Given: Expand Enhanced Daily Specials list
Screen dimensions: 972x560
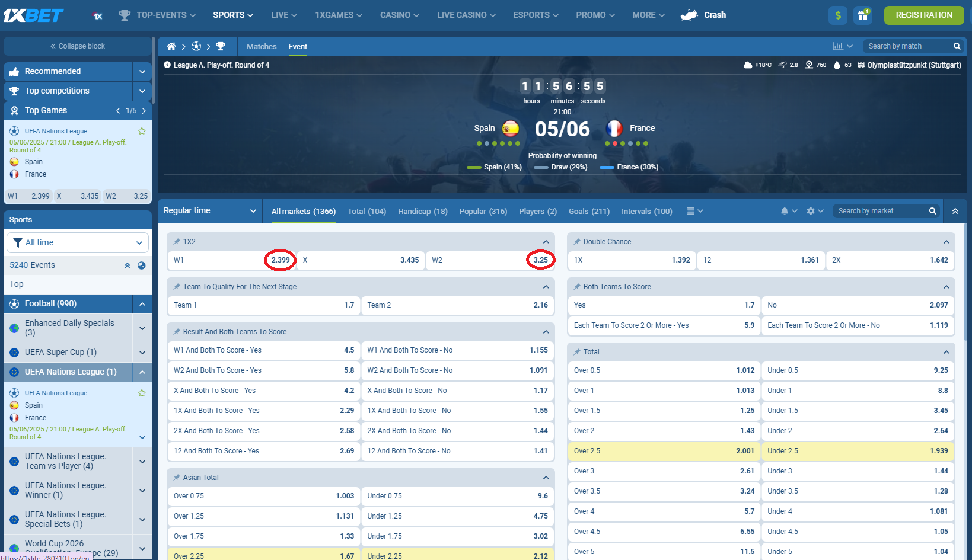Looking at the screenshot, I should (x=142, y=328).
